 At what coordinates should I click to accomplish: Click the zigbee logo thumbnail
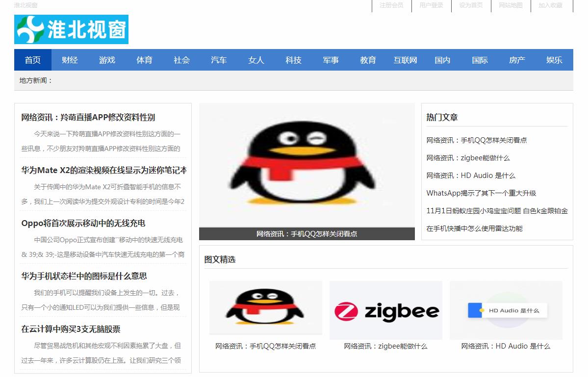tap(386, 310)
